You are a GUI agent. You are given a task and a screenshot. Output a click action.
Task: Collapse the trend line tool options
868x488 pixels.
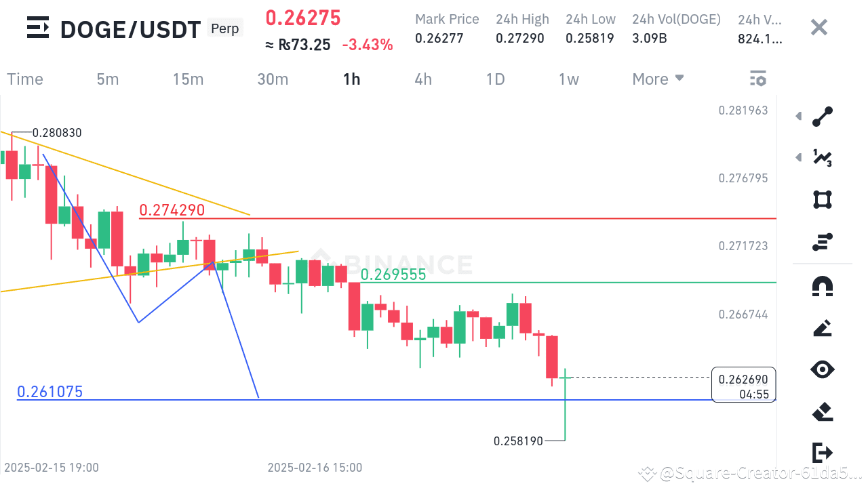(x=798, y=116)
